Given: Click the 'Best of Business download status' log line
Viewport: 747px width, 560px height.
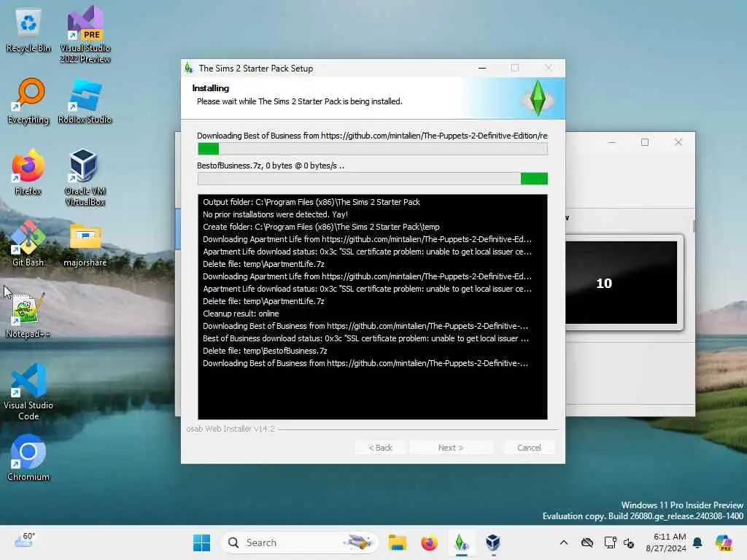Looking at the screenshot, I should [365, 338].
